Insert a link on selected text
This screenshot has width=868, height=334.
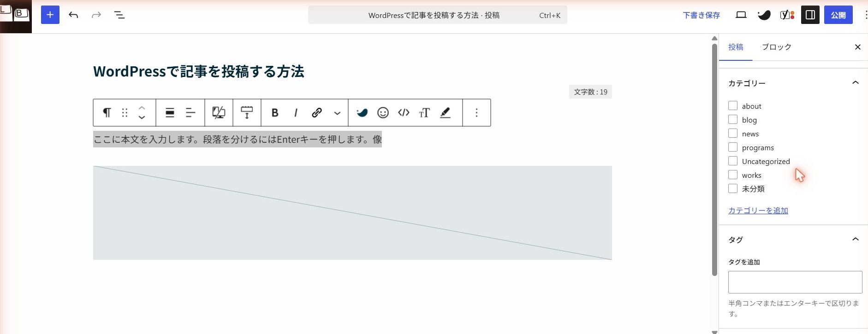tap(316, 112)
